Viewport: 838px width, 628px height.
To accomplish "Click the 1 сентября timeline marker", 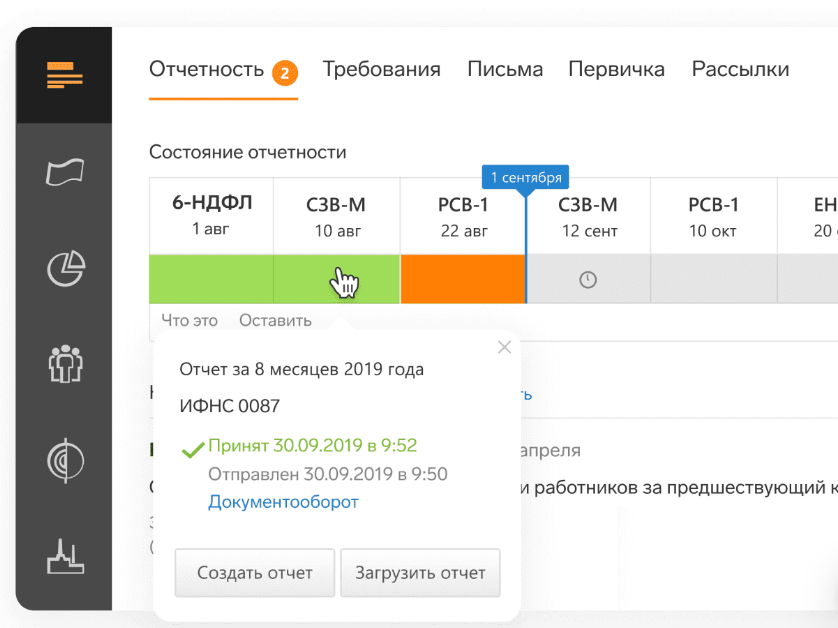I will coord(525,177).
